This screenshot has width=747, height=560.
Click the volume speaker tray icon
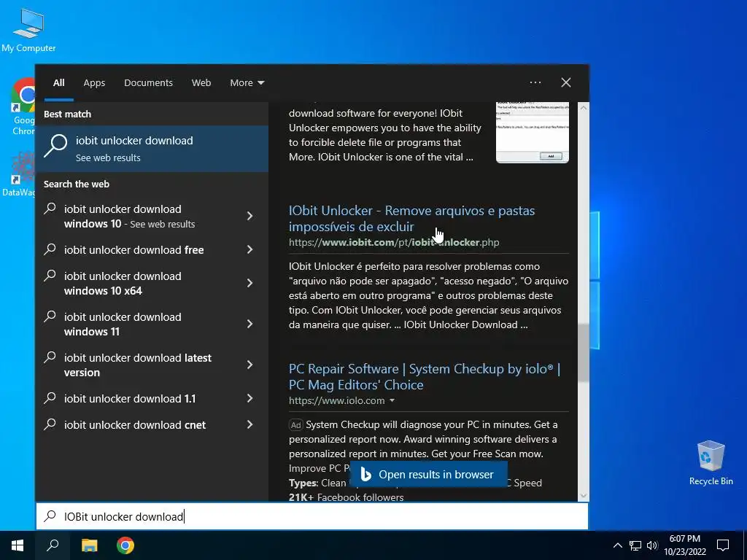[652, 545]
